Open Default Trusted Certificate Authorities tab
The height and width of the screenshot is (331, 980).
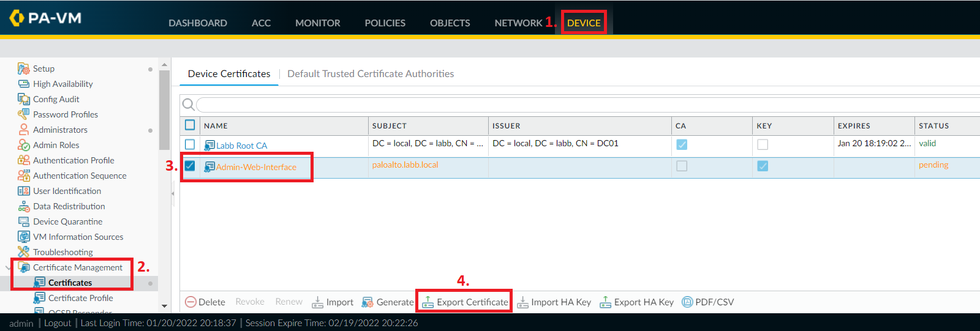371,73
